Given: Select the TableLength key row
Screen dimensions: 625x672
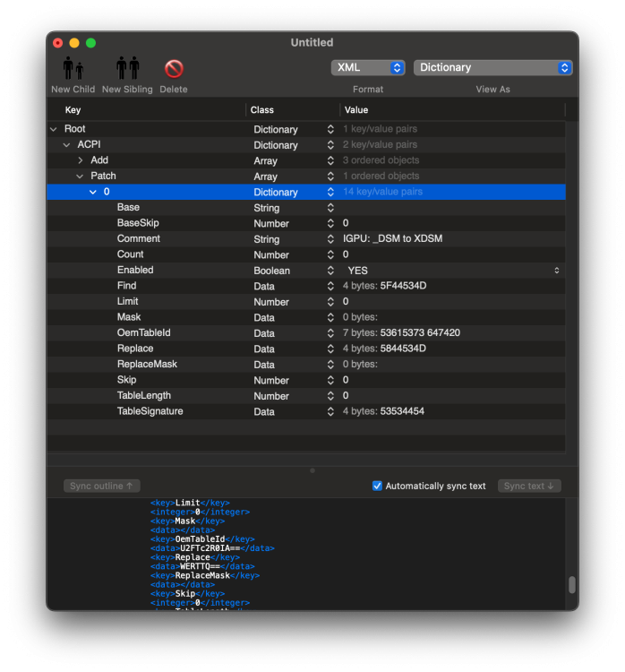Looking at the screenshot, I should pos(306,395).
